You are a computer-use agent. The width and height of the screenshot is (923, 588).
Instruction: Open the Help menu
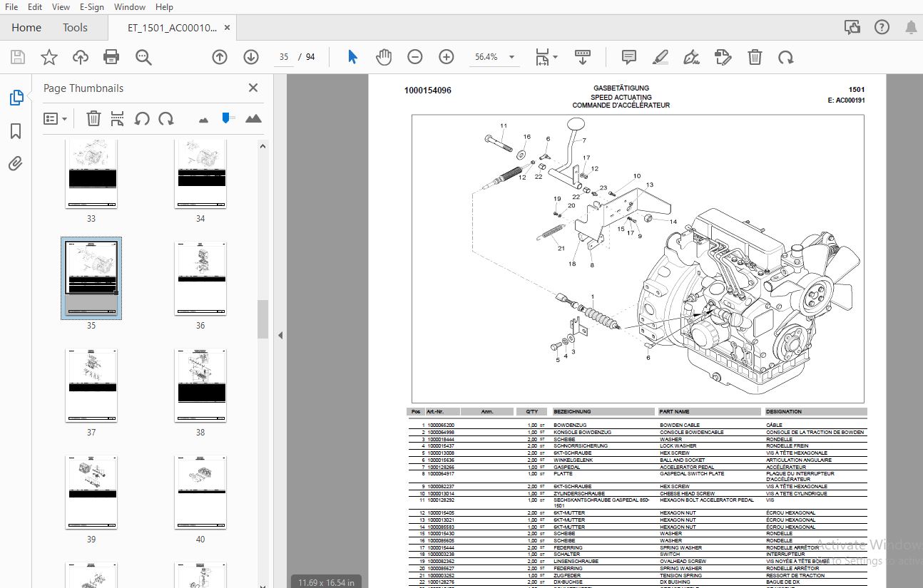coord(164,7)
